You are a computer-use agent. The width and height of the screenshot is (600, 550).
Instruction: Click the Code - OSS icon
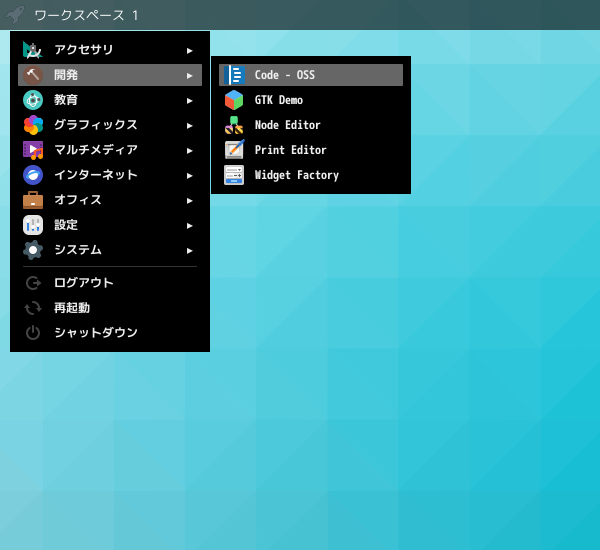[x=234, y=75]
